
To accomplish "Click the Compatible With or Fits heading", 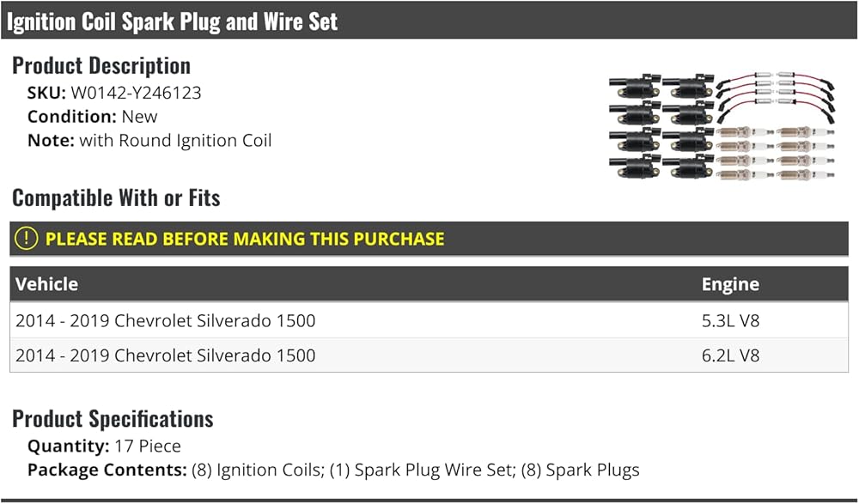I will click(116, 197).
